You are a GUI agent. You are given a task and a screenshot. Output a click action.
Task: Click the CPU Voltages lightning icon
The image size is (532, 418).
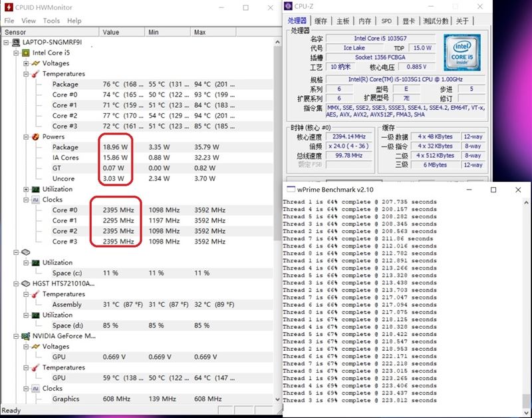(36, 63)
